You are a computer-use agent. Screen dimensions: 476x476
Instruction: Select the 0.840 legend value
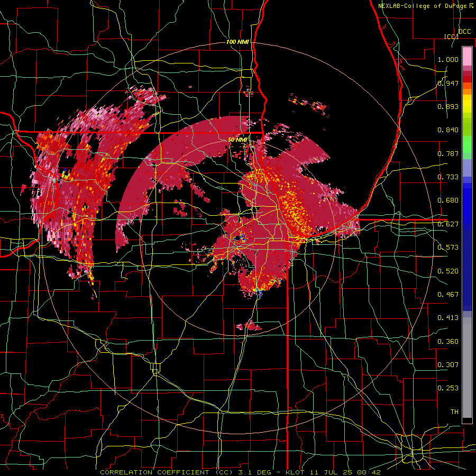point(448,130)
